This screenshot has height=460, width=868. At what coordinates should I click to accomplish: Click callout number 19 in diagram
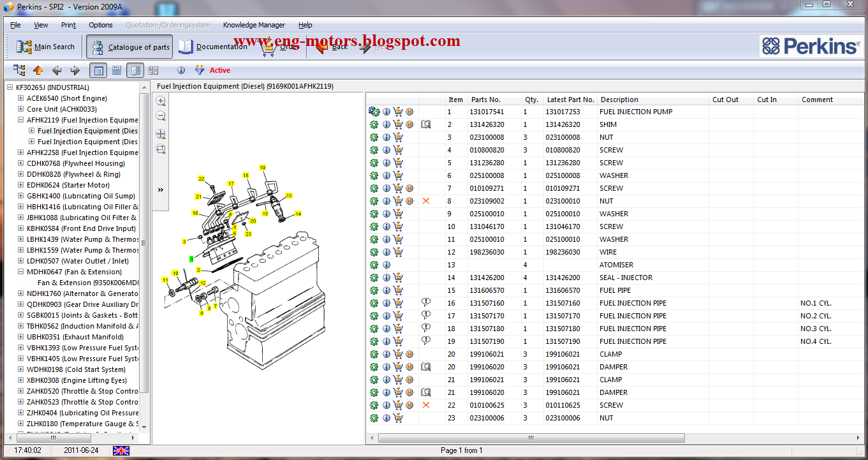point(262,167)
